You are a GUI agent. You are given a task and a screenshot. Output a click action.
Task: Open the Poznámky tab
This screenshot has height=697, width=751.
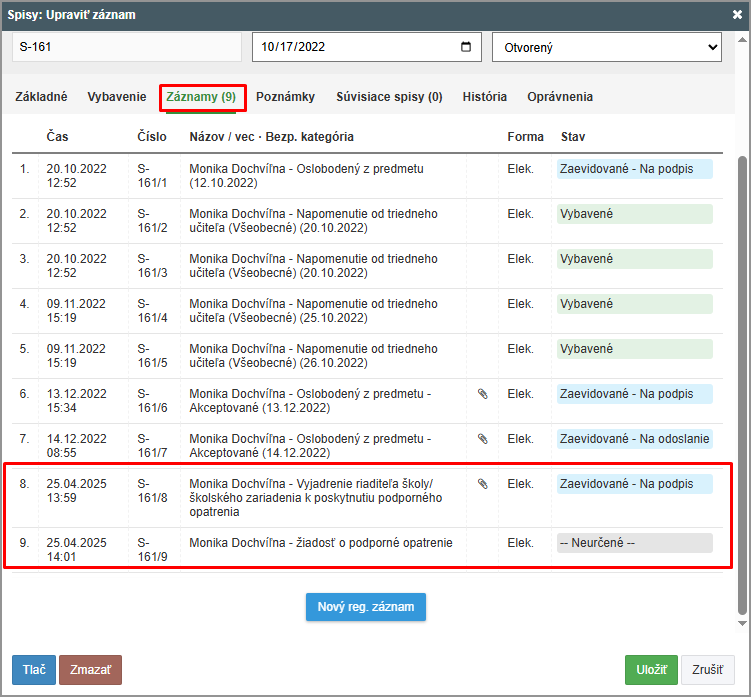[x=285, y=97]
